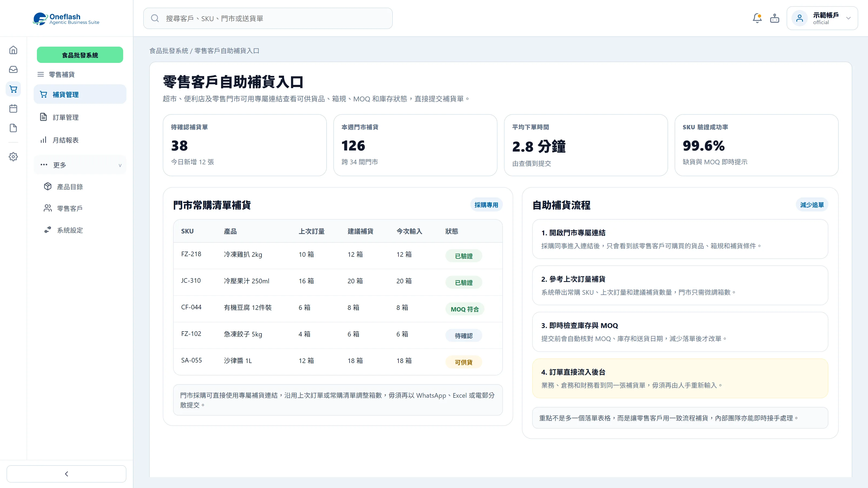Open the 訂單管理 menu item
The image size is (868, 488).
[80, 117]
